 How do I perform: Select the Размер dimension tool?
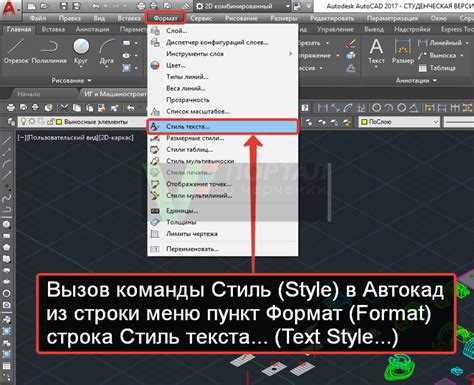(403, 51)
